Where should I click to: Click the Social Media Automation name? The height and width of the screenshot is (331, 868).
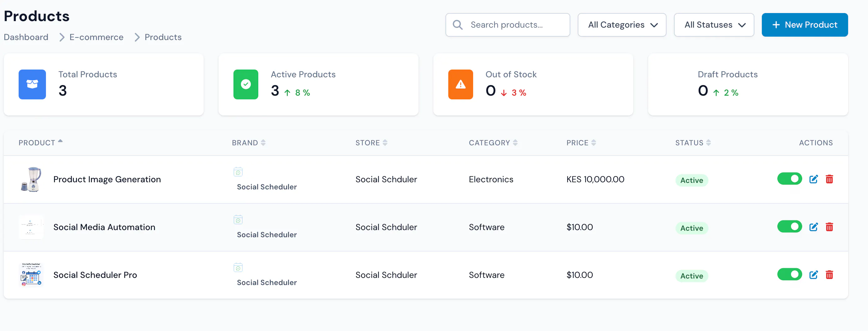pos(104,227)
